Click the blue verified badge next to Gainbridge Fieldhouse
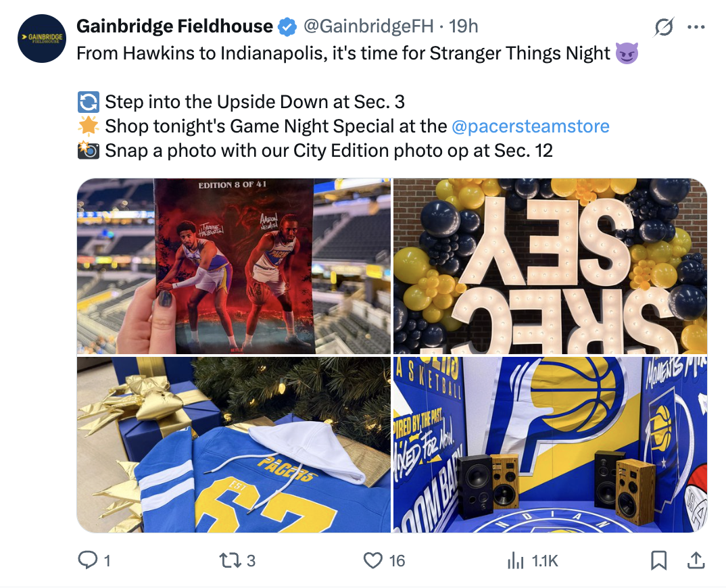Screen dimensions: 726x588 287,26
